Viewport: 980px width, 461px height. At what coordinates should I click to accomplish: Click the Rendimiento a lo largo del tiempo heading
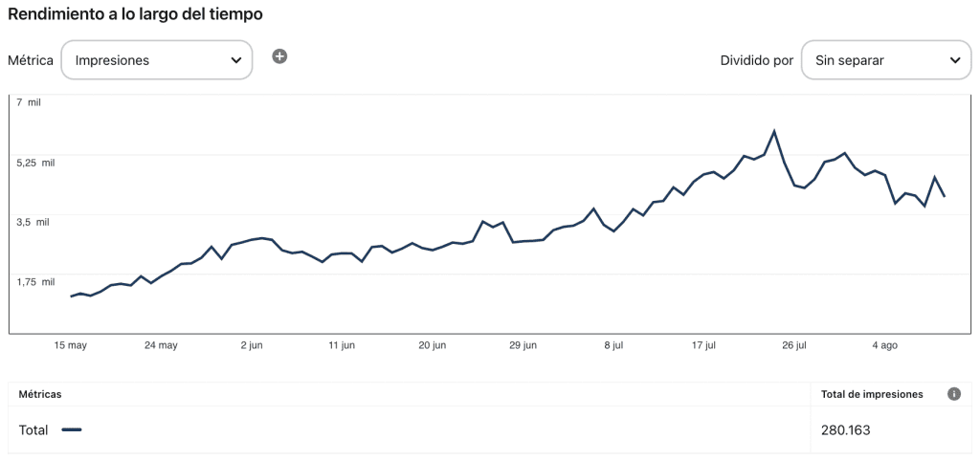[x=136, y=14]
